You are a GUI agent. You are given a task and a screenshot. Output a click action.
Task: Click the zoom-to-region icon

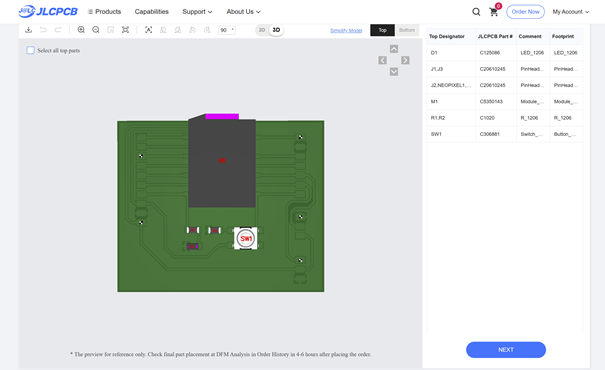[111, 30]
